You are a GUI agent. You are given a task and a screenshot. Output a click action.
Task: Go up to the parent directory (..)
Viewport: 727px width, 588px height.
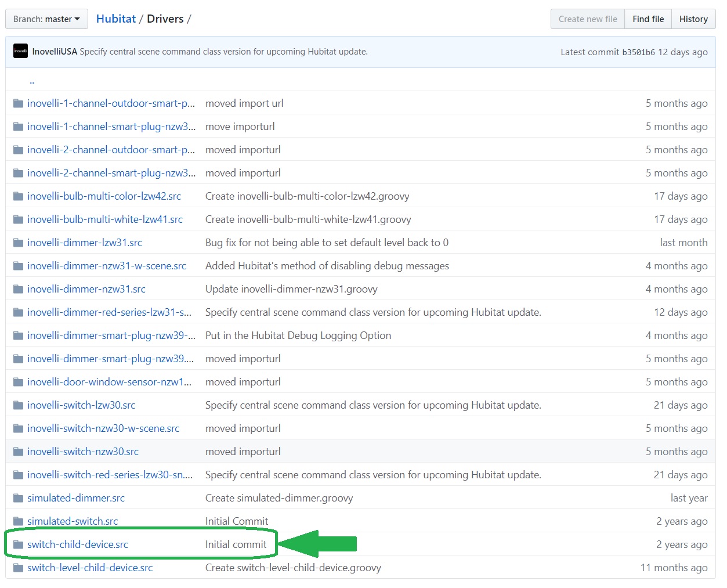tap(32, 81)
